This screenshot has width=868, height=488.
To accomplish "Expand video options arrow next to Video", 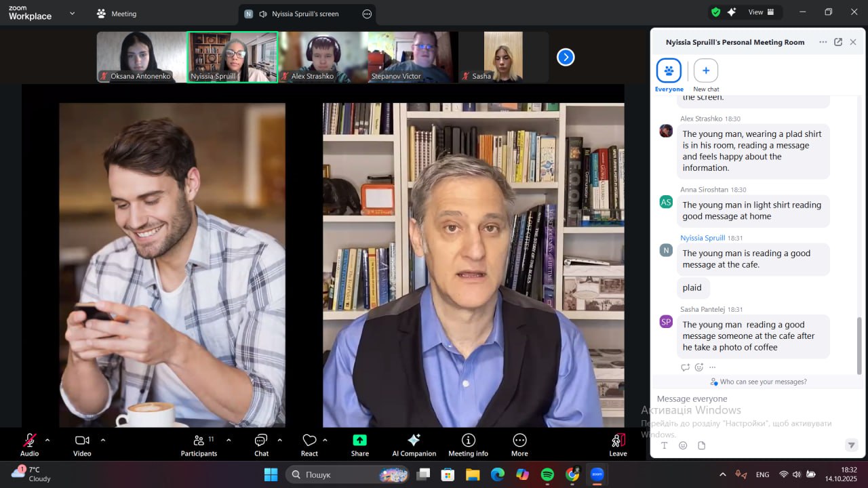I will tap(103, 440).
